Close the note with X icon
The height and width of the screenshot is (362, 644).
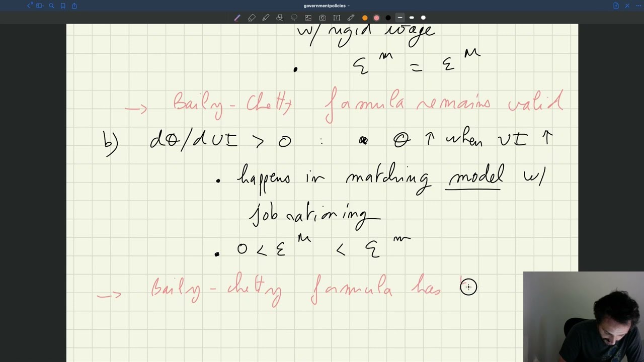(x=627, y=6)
